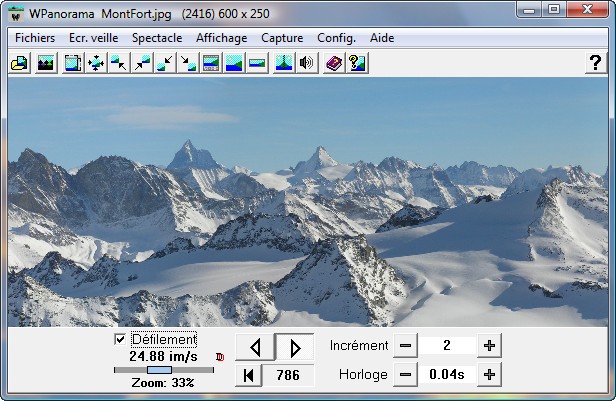Click the mountain panorama image

pyautogui.click(x=308, y=202)
